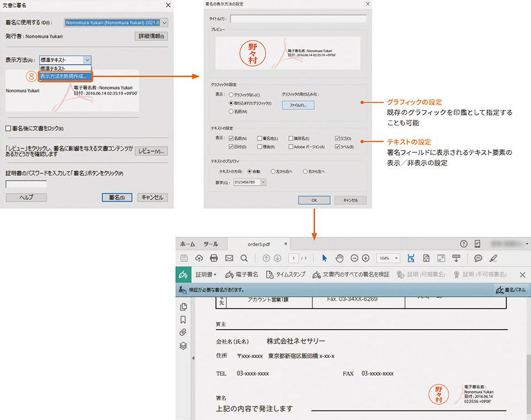Select '左から右へ' text direction
531x420 pixels.
pos(273,171)
